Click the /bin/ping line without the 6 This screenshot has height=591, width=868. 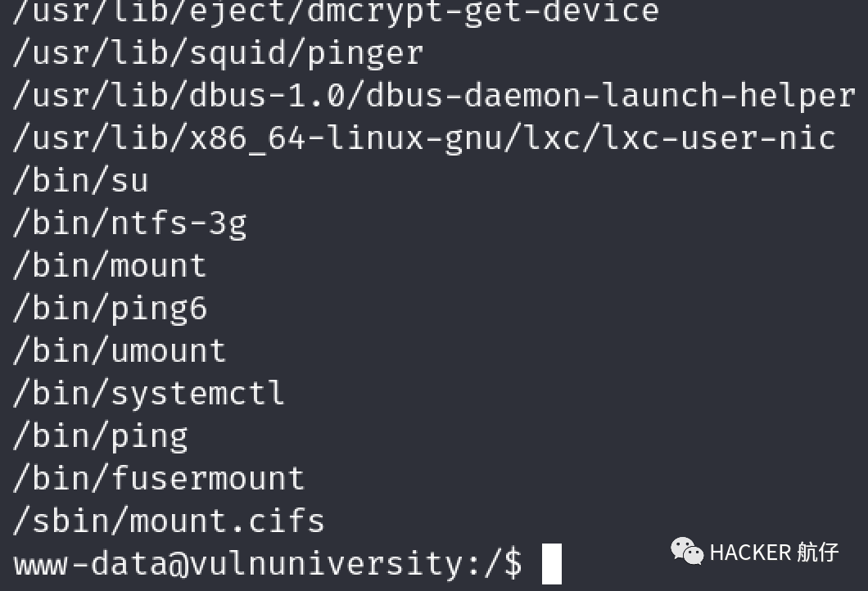pos(100,436)
